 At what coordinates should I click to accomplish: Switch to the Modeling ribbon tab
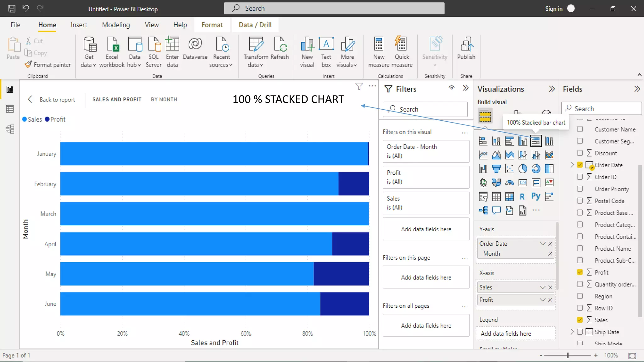click(116, 25)
